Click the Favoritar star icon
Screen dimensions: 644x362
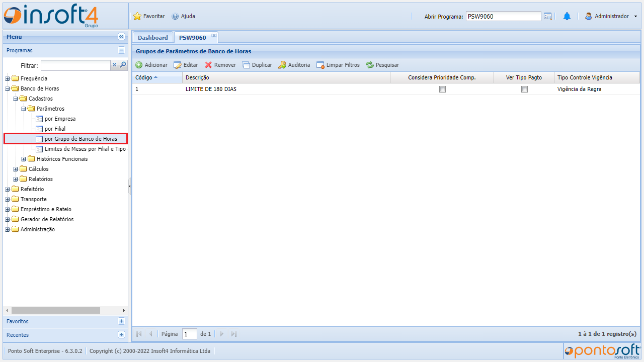(137, 16)
